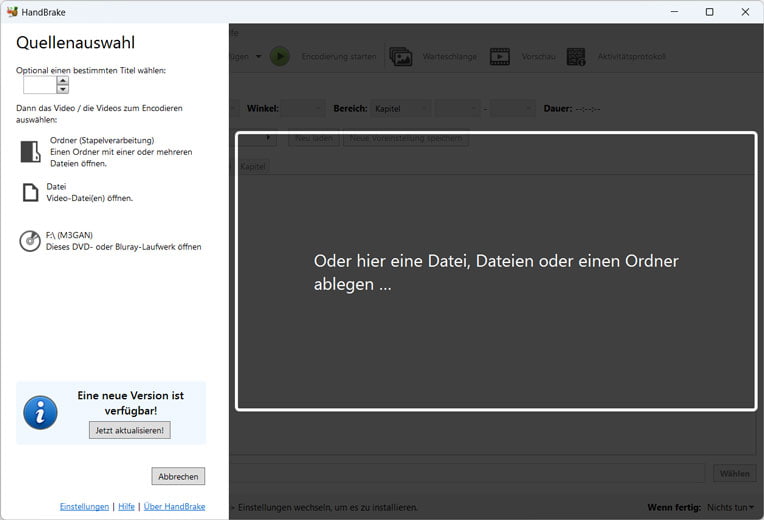The image size is (764, 520).
Task: Open the Bereich Kapitel dropdown
Action: [x=401, y=108]
